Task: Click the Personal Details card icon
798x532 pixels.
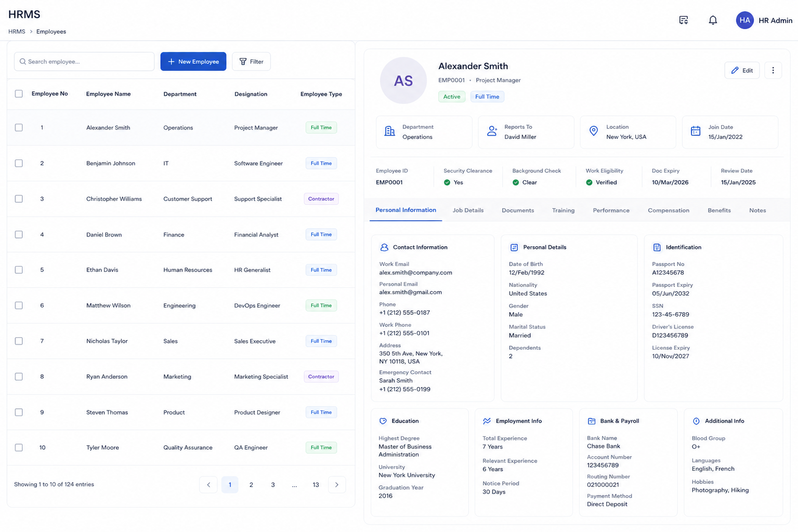Action: [x=514, y=247]
